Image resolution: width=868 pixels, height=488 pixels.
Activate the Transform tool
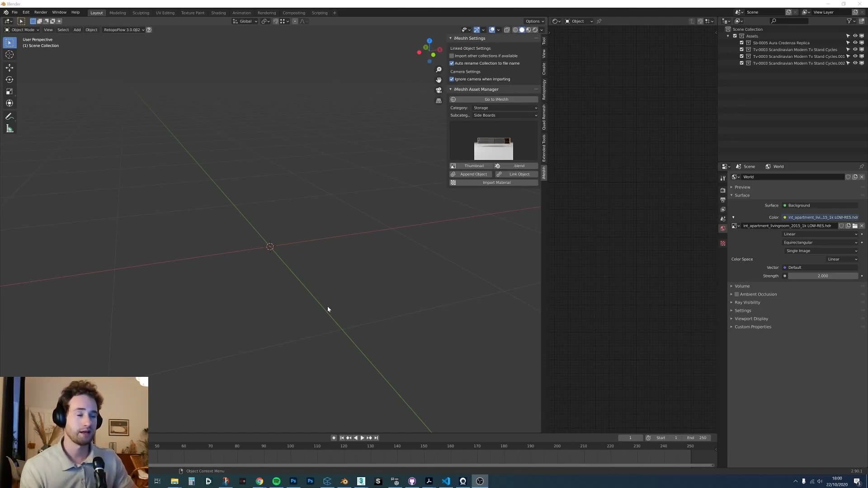pyautogui.click(x=9, y=103)
